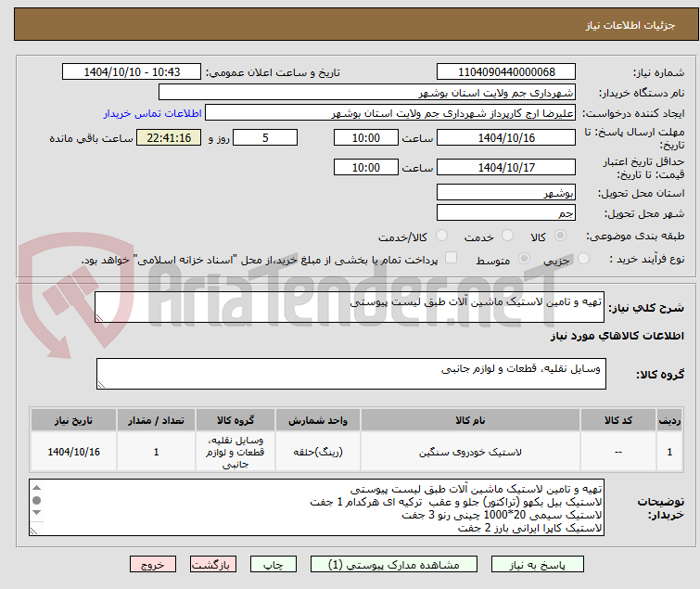Image resolution: width=700 pixels, height=589 pixels.
Task: Click the 'گروه کالا' table column header
Action: 235,420
